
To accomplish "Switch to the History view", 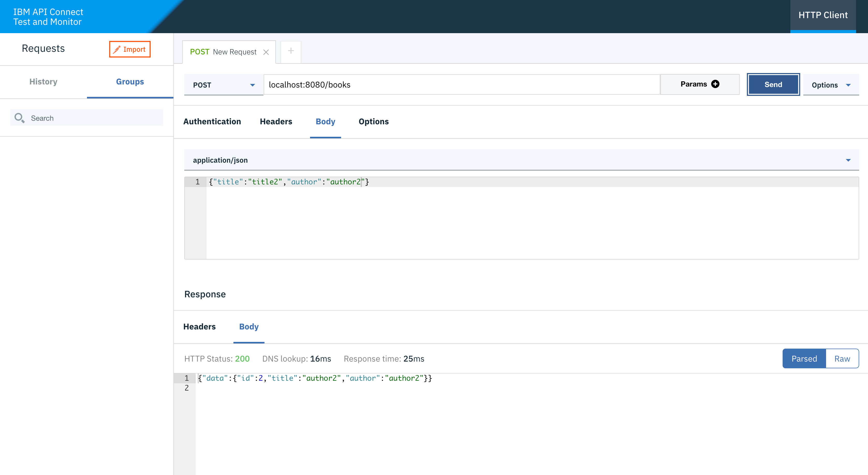I will (43, 82).
